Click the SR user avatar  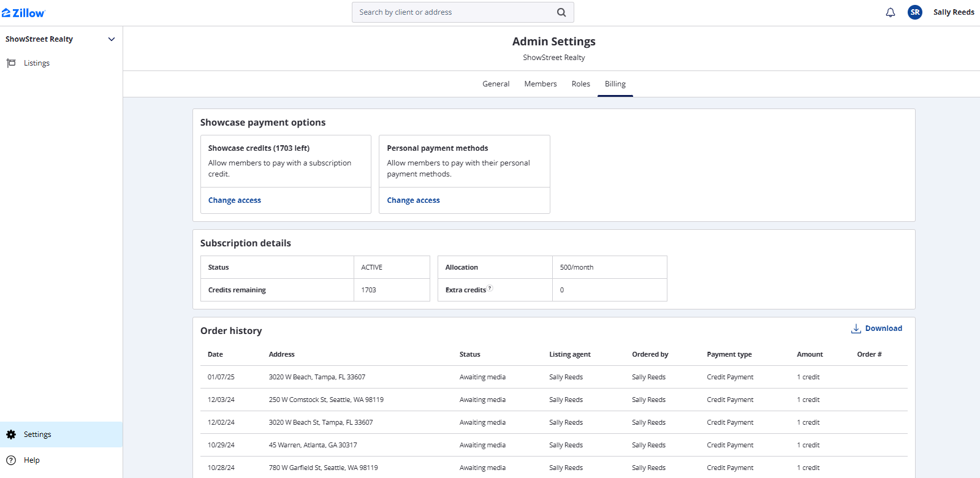(914, 12)
